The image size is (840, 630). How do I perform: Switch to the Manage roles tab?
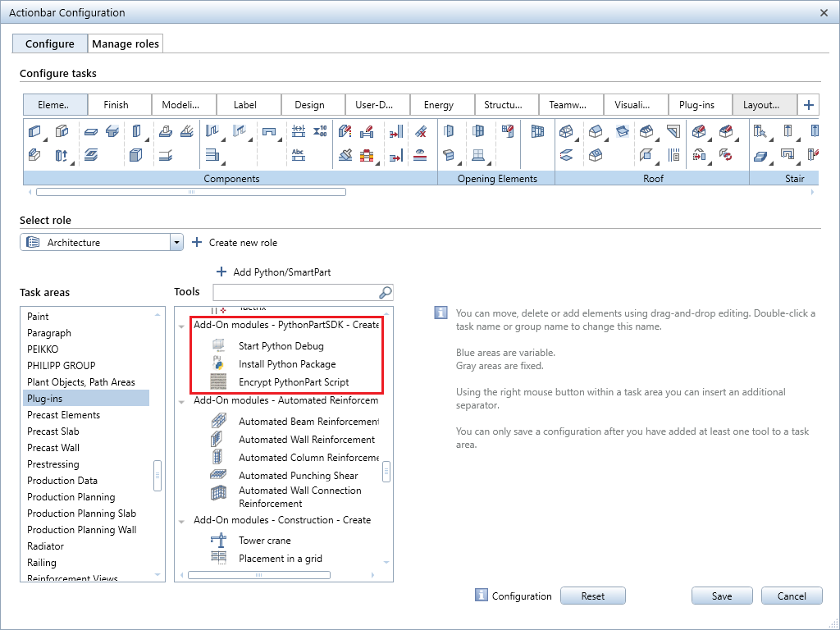pos(125,43)
